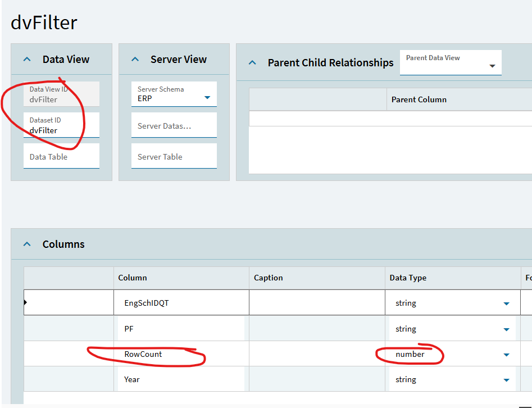Click the Dataset ID input field
The height and width of the screenshot is (408, 532).
click(x=61, y=125)
